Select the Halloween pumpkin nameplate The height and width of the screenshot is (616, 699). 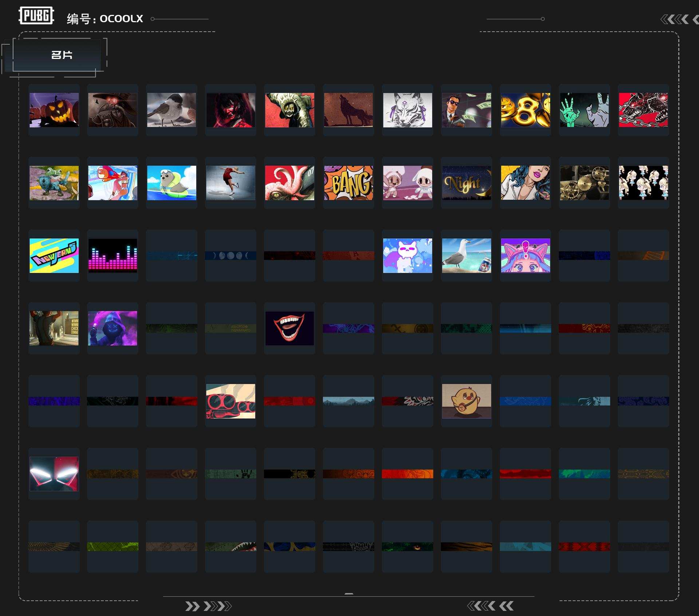(x=54, y=110)
